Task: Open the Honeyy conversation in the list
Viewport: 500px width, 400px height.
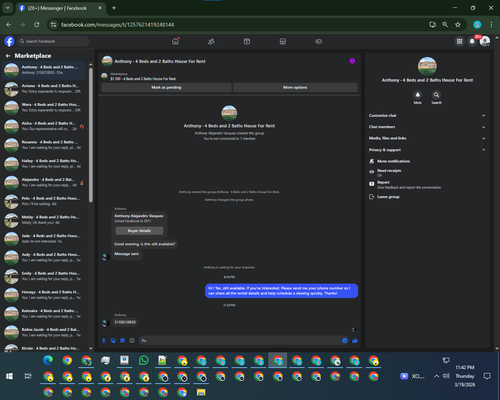Action: 44,295
